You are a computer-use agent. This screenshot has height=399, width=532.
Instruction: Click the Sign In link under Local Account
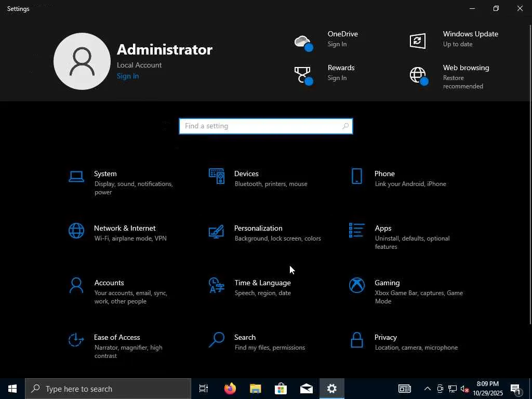point(128,76)
